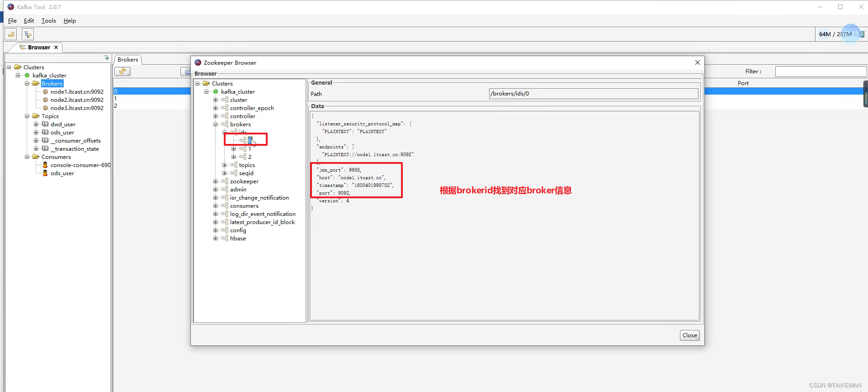Click the Path field /brokers/ids/0
Viewport: 868px width, 392px height.
pyautogui.click(x=594, y=94)
